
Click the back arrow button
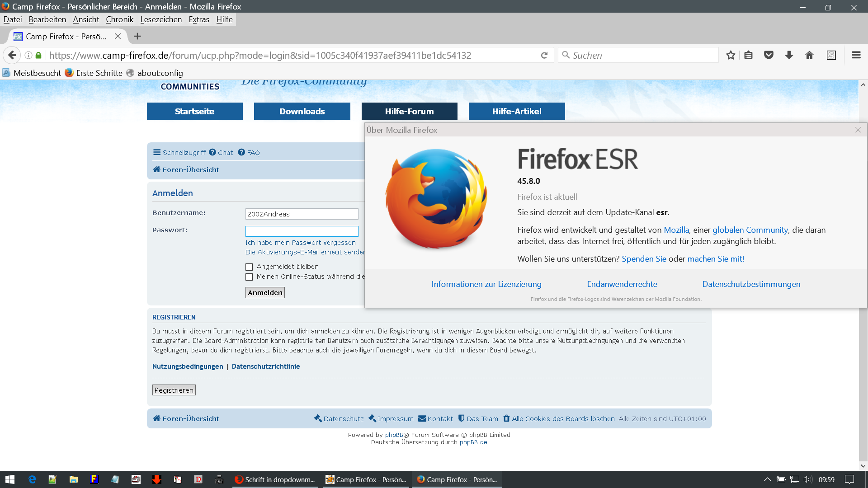click(12, 55)
